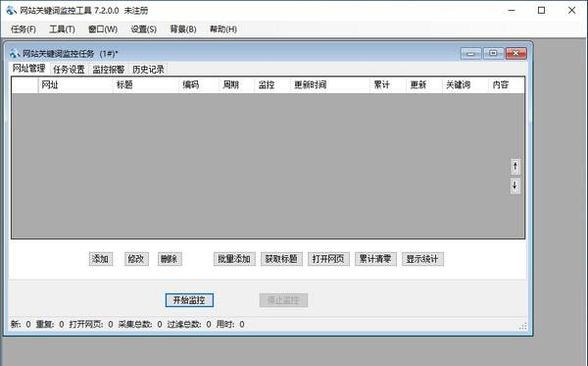Open the 工具(T) menu
Image resolution: width=588 pixels, height=366 pixels.
coord(62,29)
